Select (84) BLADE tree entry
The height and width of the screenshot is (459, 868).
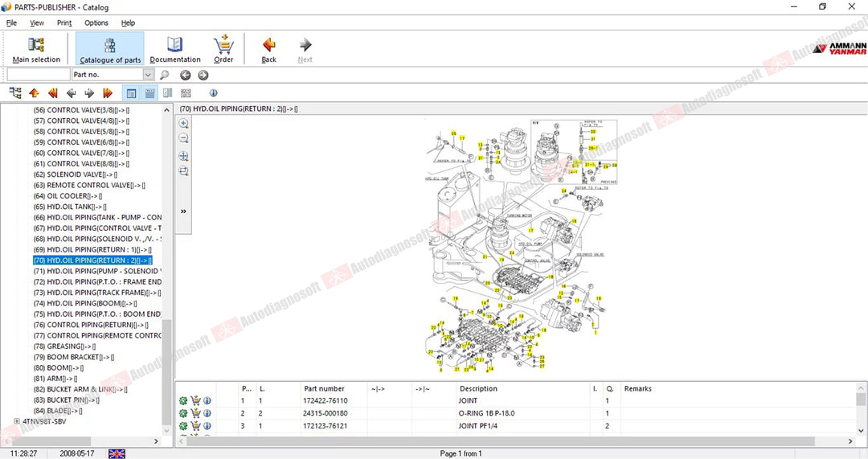point(58,411)
